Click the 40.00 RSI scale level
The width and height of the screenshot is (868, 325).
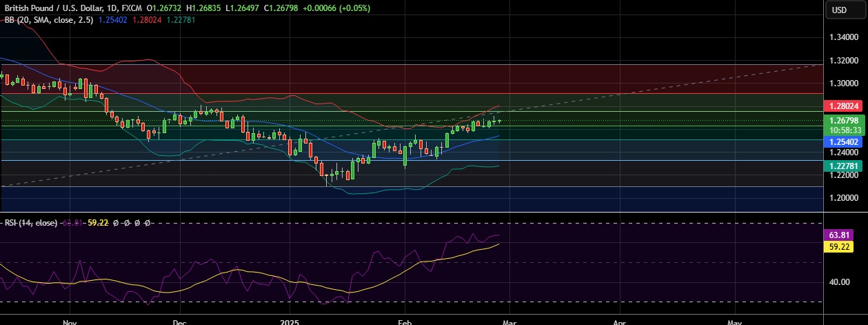point(839,282)
